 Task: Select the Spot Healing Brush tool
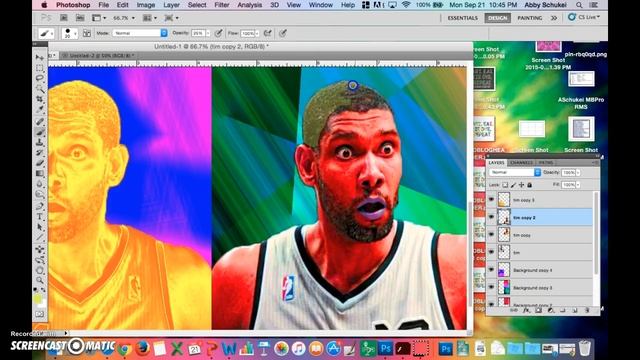(x=40, y=121)
